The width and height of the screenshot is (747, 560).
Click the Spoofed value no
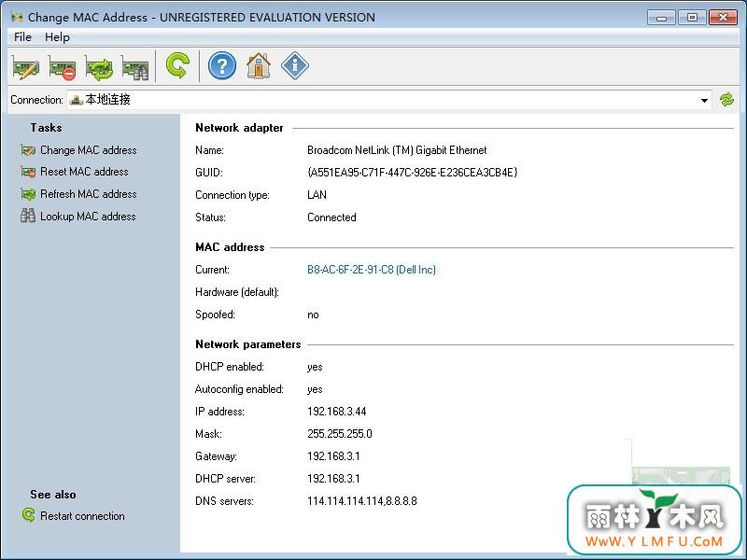[313, 315]
